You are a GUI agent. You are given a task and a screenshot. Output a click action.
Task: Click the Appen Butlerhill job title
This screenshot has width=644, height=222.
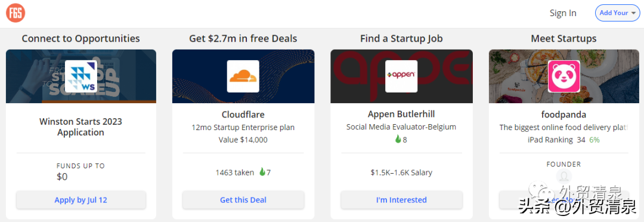click(x=401, y=115)
